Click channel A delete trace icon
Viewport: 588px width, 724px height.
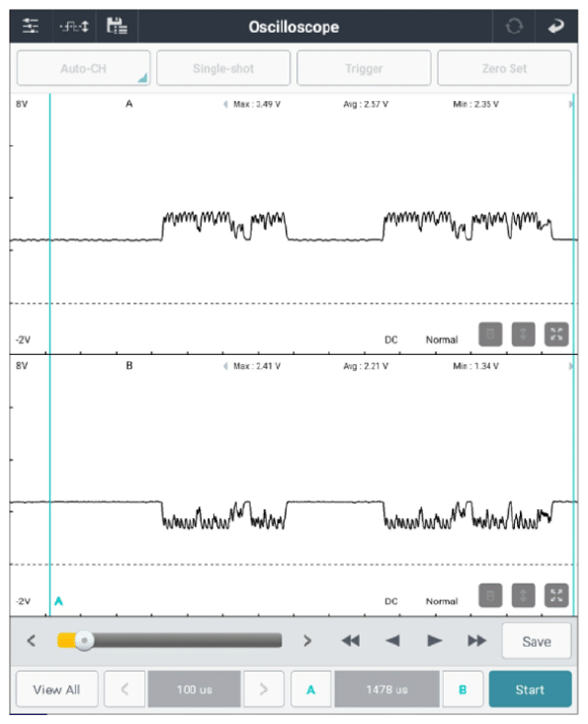coord(490,334)
